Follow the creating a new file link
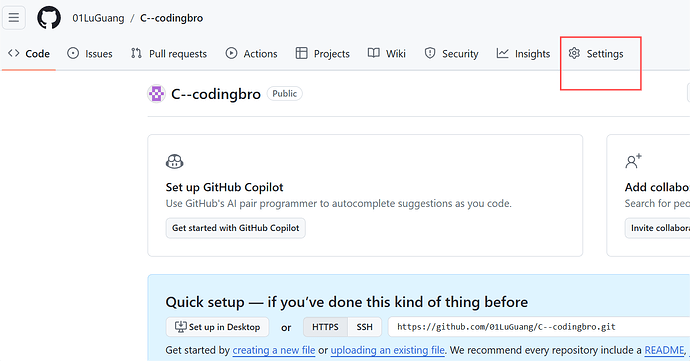This screenshot has width=690, height=361. pos(274,350)
